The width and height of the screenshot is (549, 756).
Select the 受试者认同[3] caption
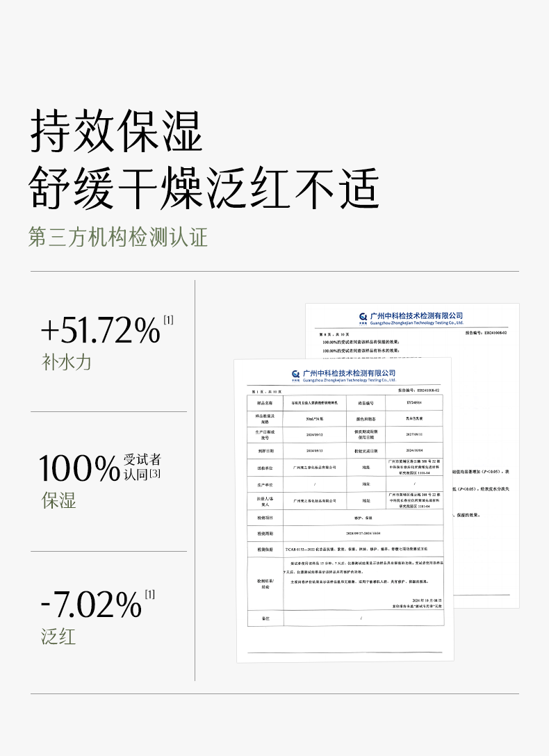[142, 467]
